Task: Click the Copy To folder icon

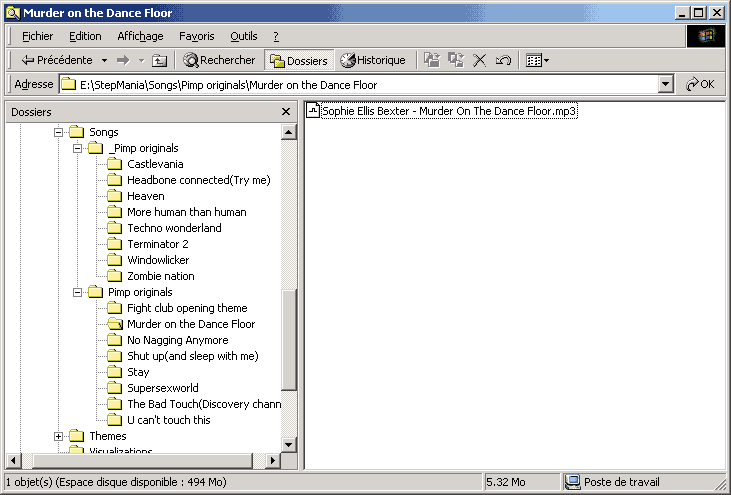Action: [456, 60]
